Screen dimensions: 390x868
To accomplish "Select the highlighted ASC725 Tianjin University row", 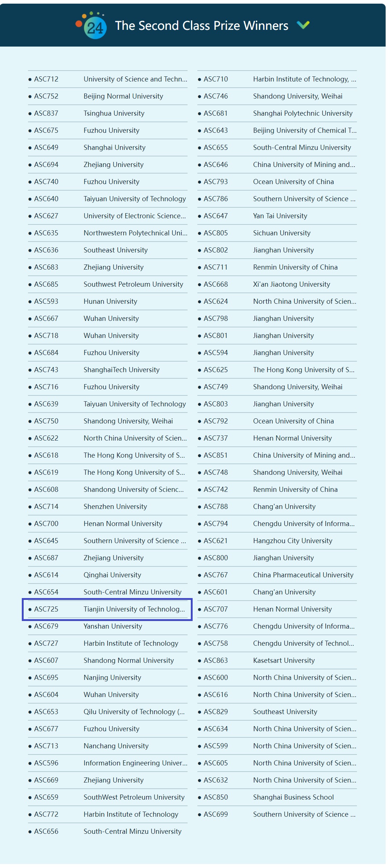I will click(108, 609).
